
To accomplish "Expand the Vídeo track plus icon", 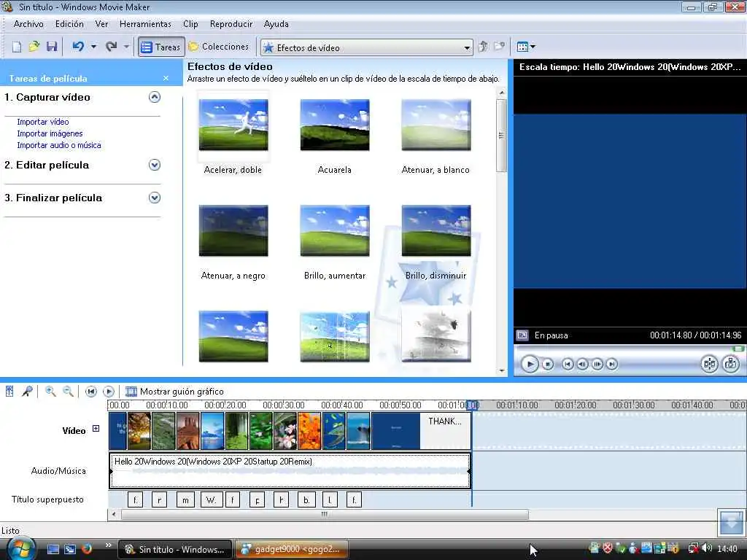I will click(x=96, y=429).
